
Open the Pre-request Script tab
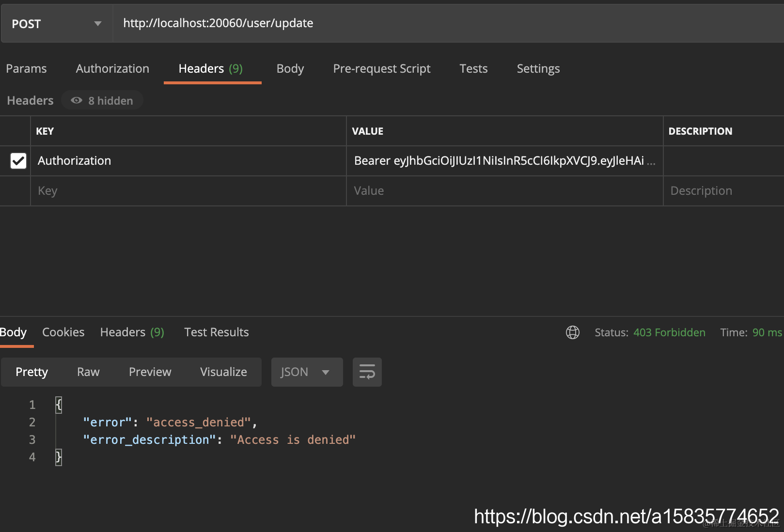382,69
